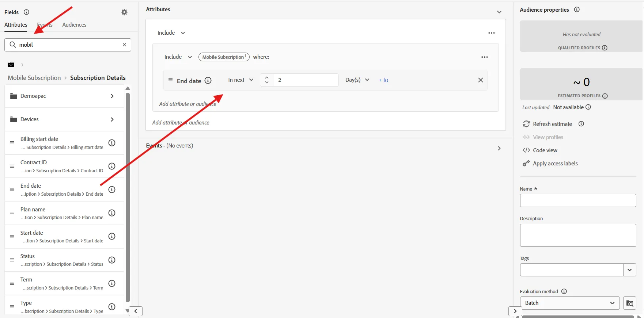Image resolution: width=644 pixels, height=318 pixels.
Task: Collapse the Attributes section
Action: click(x=499, y=12)
